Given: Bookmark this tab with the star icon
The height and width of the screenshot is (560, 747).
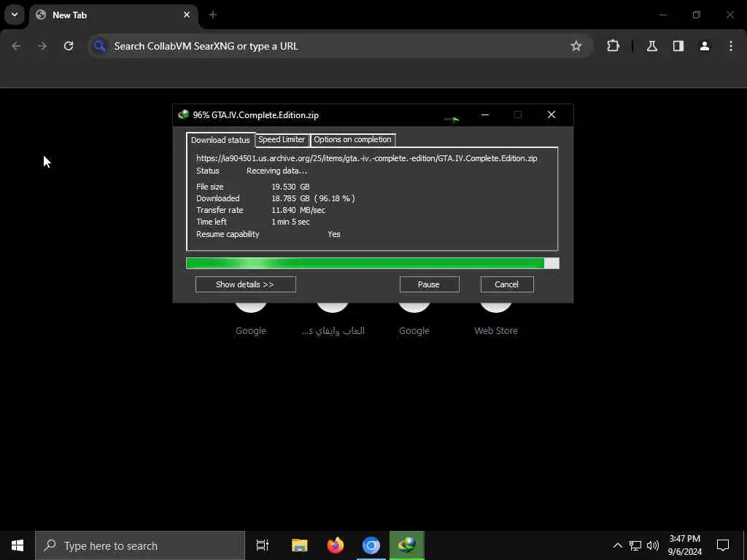Looking at the screenshot, I should click(x=576, y=46).
